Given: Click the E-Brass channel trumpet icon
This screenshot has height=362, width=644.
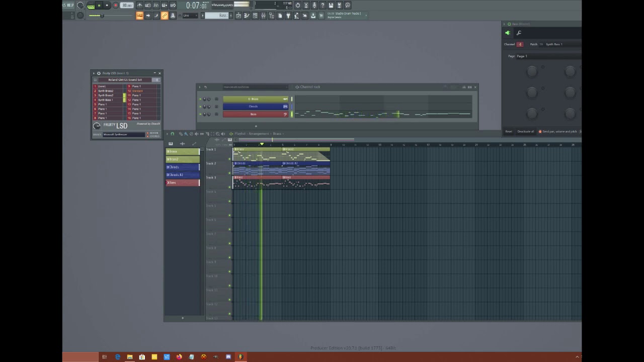Looking at the screenshot, I should coord(285,99).
